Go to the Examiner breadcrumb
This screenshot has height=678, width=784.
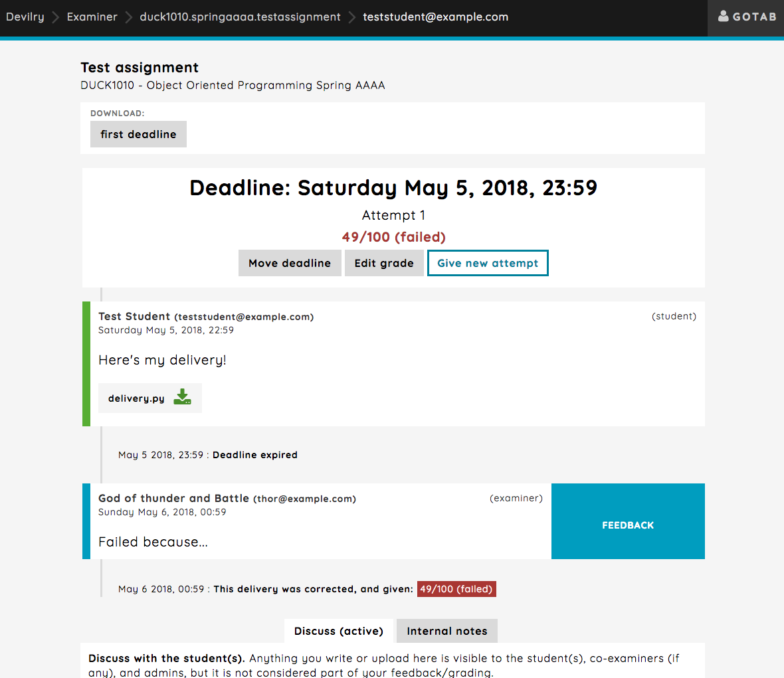pyautogui.click(x=92, y=17)
